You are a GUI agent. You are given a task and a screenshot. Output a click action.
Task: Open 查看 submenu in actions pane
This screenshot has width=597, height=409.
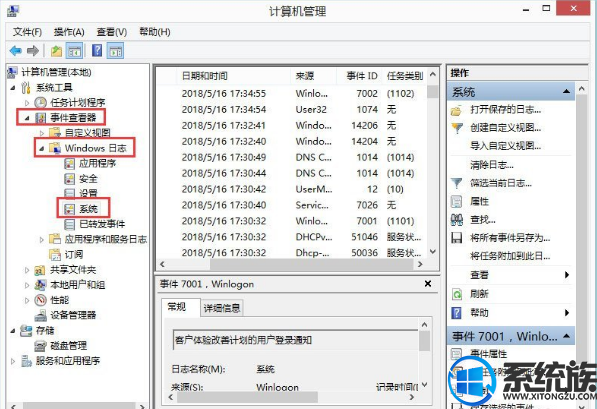[x=512, y=275]
